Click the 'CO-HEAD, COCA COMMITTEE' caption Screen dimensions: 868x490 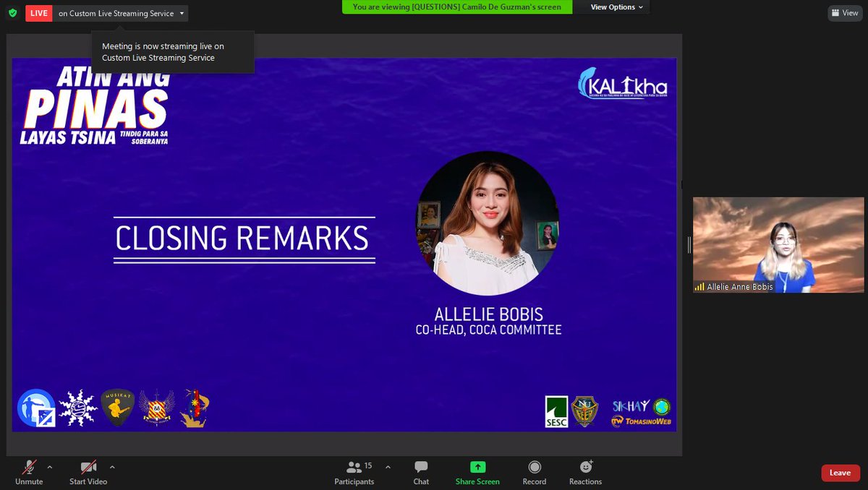coord(488,330)
